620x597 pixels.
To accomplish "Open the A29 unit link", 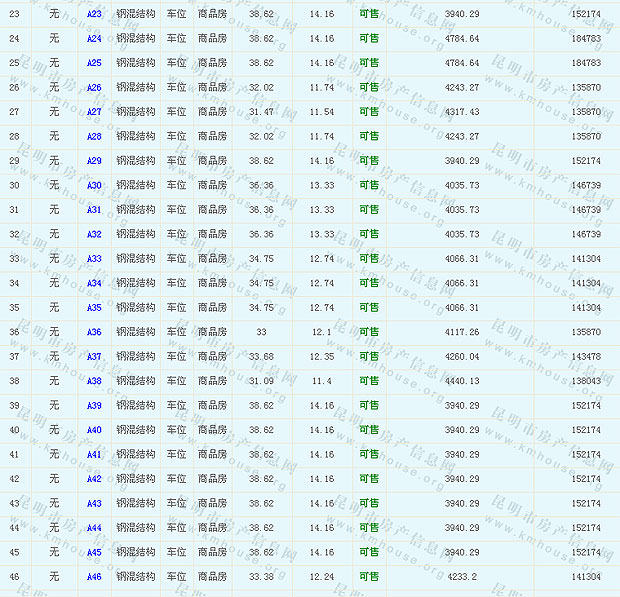I will pyautogui.click(x=94, y=161).
